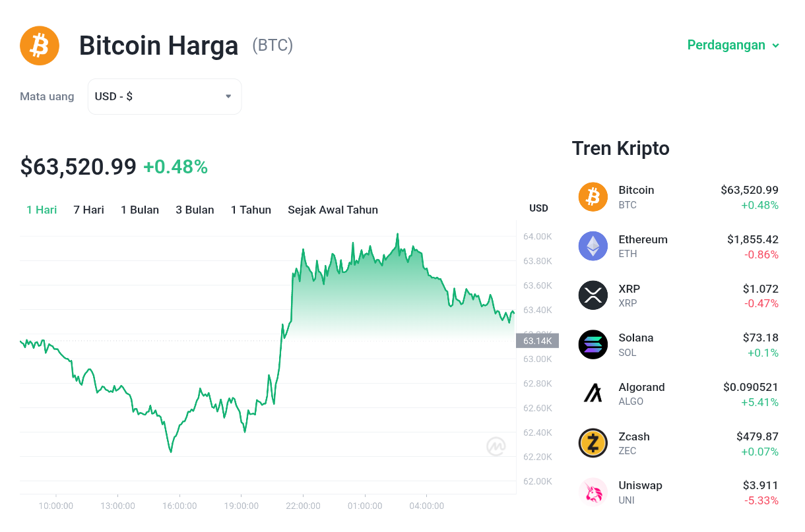Click the Bitcoin icon in Tren Kripto list

pyautogui.click(x=593, y=196)
